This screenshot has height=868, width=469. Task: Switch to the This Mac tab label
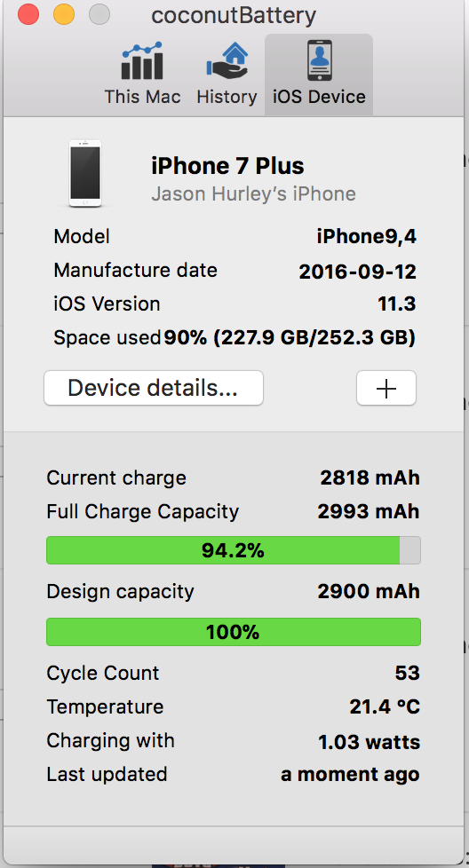coord(142,97)
